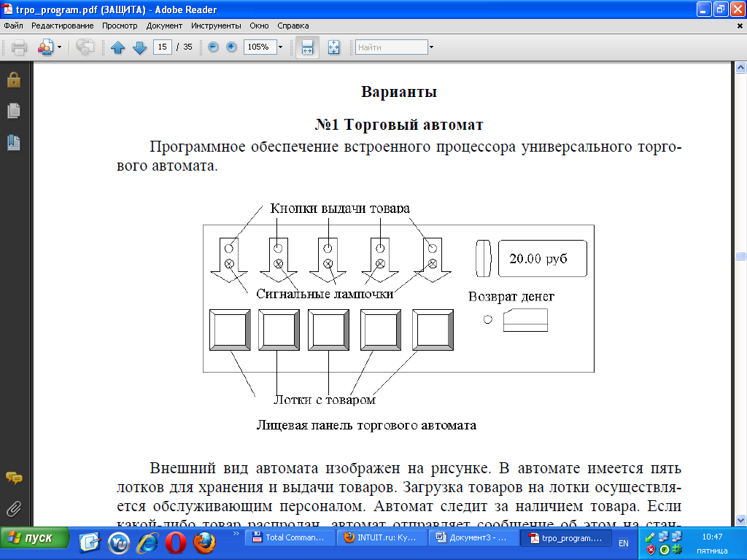Expand quick launch chevron on taskbar
The image size is (747, 560).
pos(236,534)
